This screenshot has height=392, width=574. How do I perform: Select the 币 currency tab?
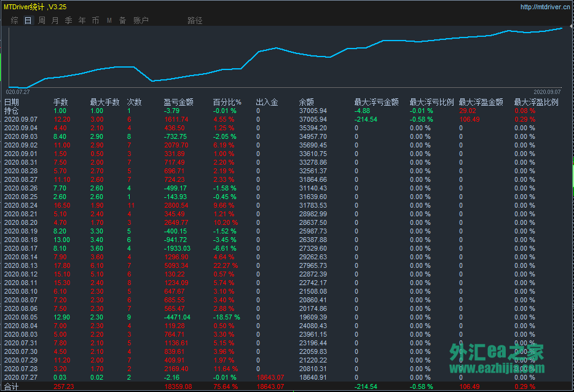(x=95, y=20)
